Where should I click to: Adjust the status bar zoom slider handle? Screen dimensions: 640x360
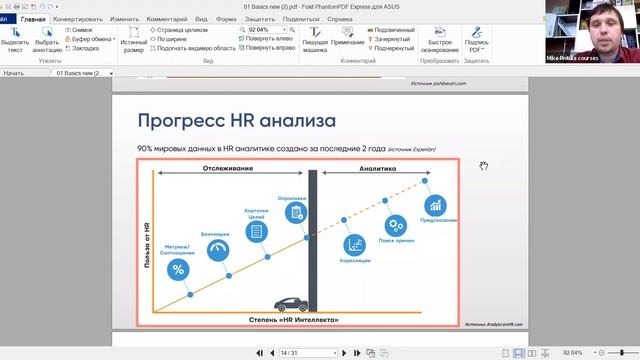622,353
